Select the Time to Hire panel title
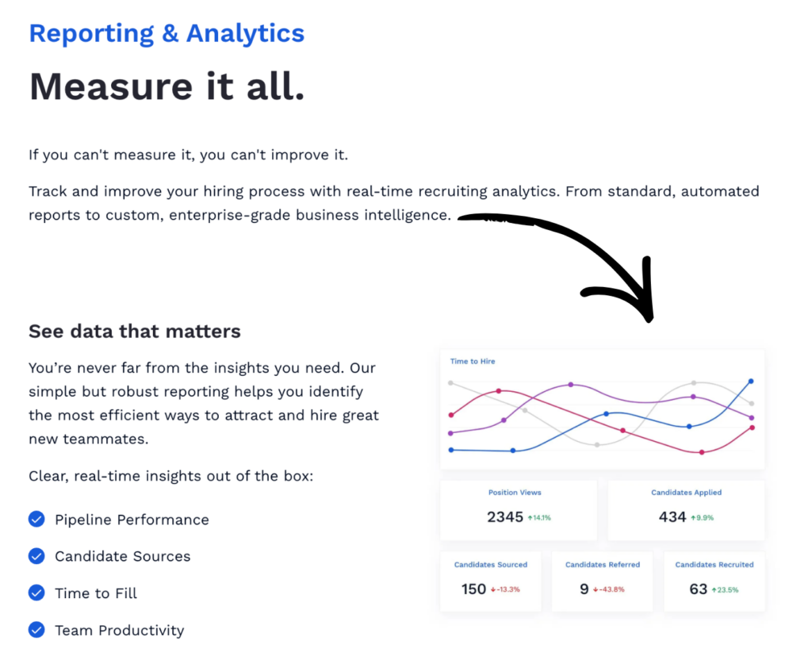Screen dimensions: 812x660 (471, 361)
